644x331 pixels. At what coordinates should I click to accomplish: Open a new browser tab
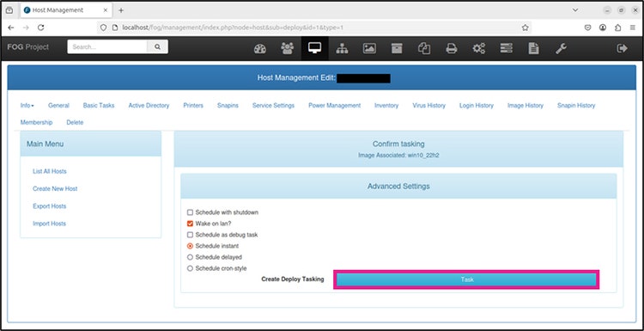pyautogui.click(x=121, y=10)
